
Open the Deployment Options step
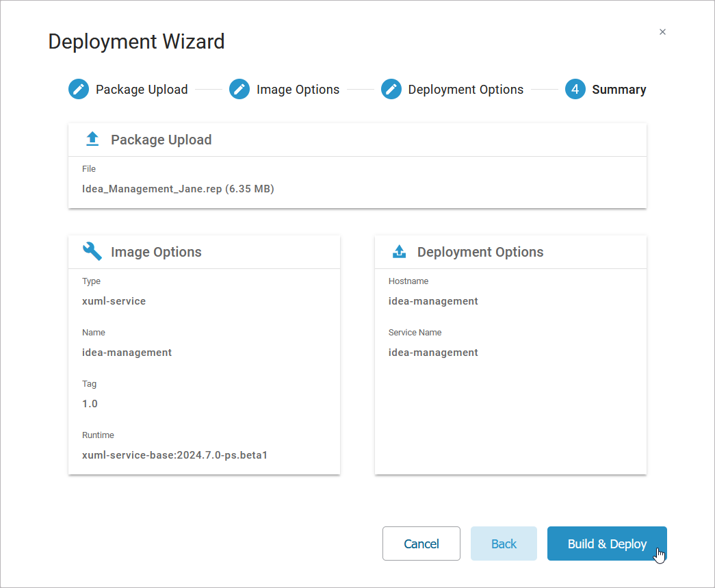[x=465, y=89]
